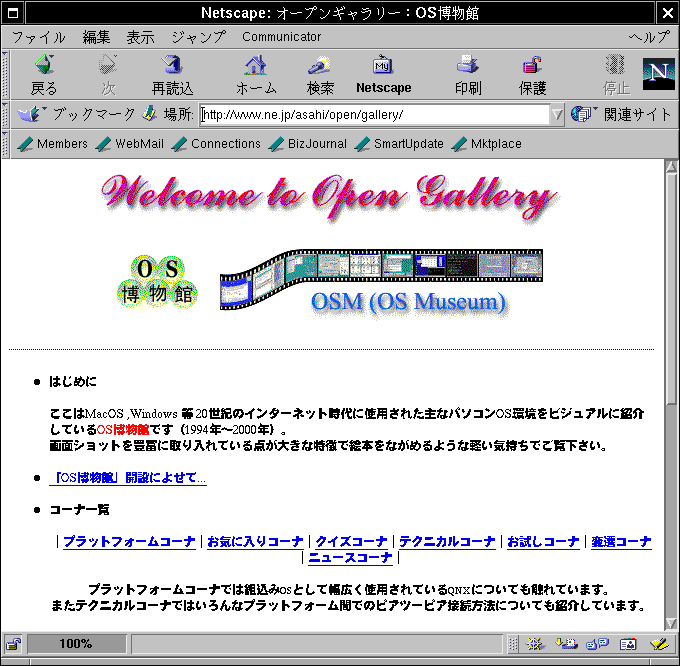Click the URL location field
Viewport: 680px width, 666px height.
coord(375,115)
